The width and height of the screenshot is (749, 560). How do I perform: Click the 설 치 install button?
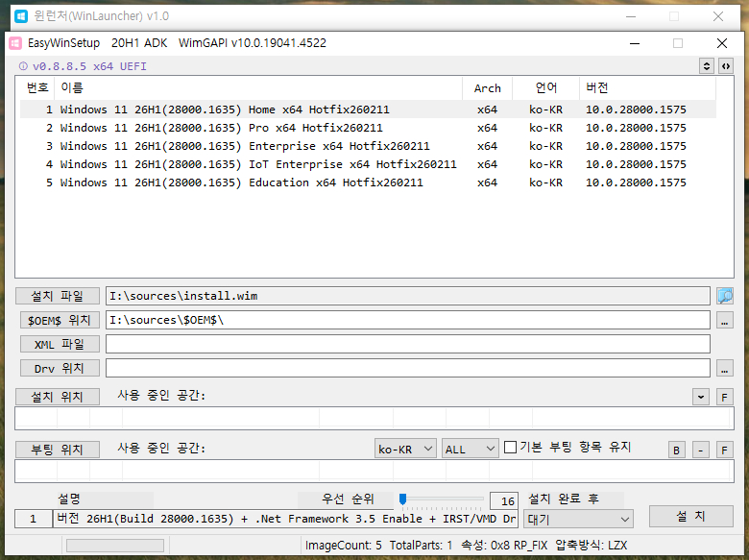tap(690, 517)
